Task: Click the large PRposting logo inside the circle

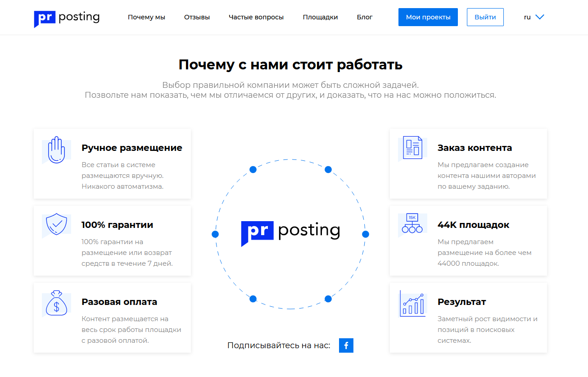Action: coord(290,233)
